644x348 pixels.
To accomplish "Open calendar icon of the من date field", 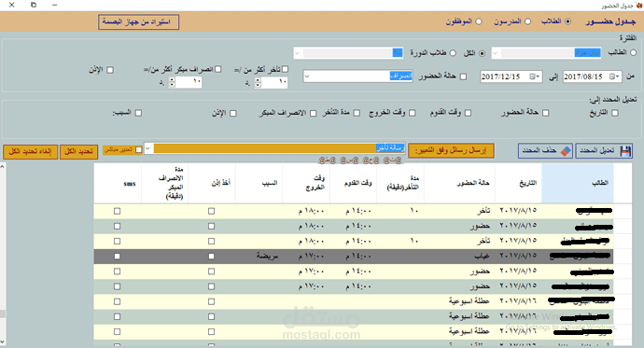I will point(612,77).
